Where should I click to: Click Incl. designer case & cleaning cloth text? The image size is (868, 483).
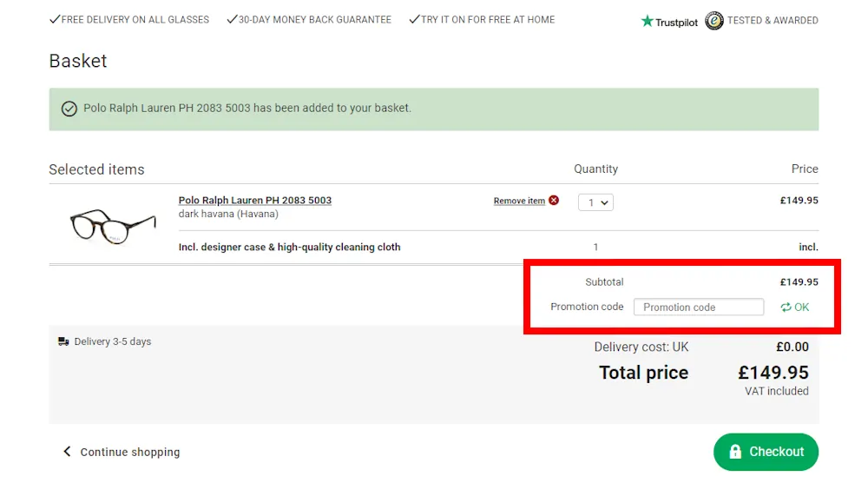[289, 247]
